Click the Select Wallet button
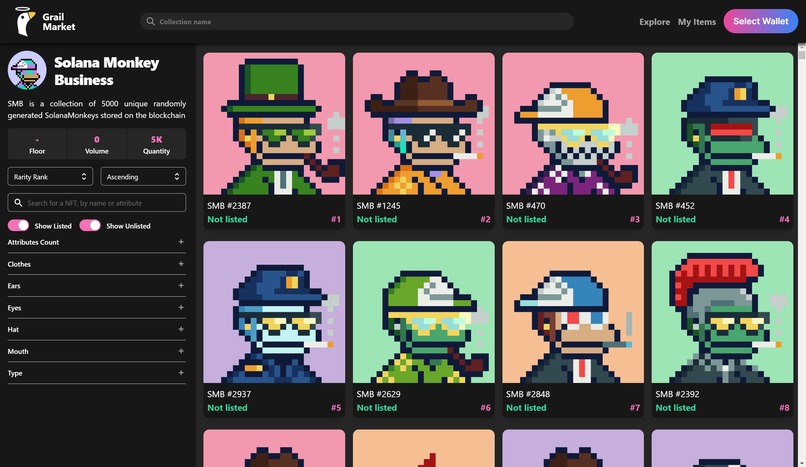The width and height of the screenshot is (806, 467). pyautogui.click(x=760, y=21)
